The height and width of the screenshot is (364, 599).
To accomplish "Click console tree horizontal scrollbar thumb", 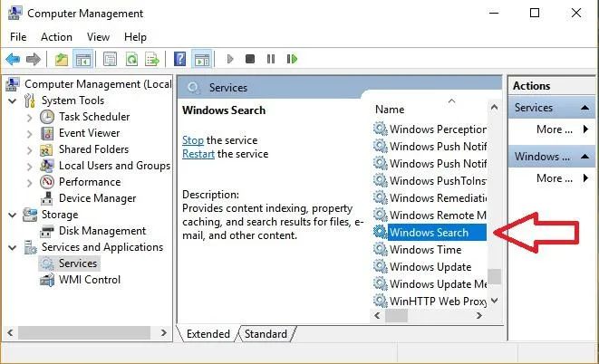I will coord(84,332).
